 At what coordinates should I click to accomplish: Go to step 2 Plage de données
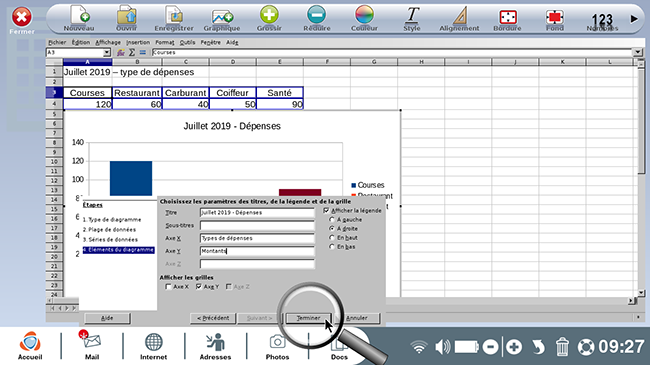109,230
